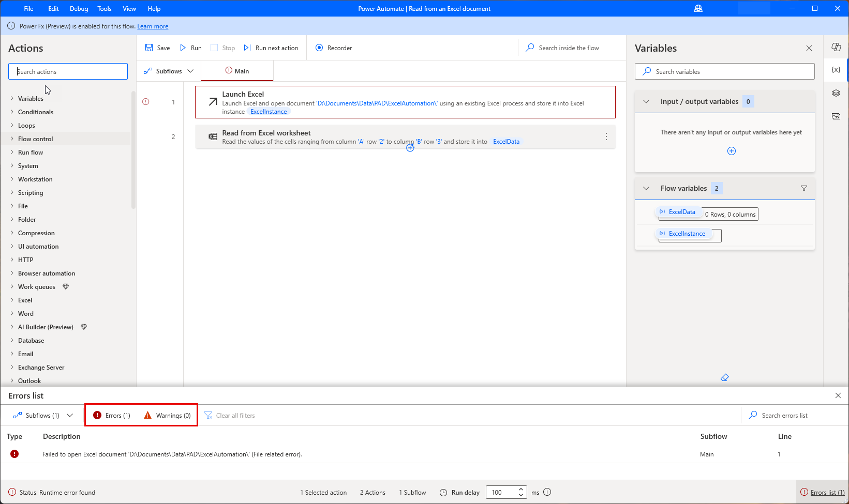Click the Search errors list field
This screenshot has height=504, width=849.
793,415
